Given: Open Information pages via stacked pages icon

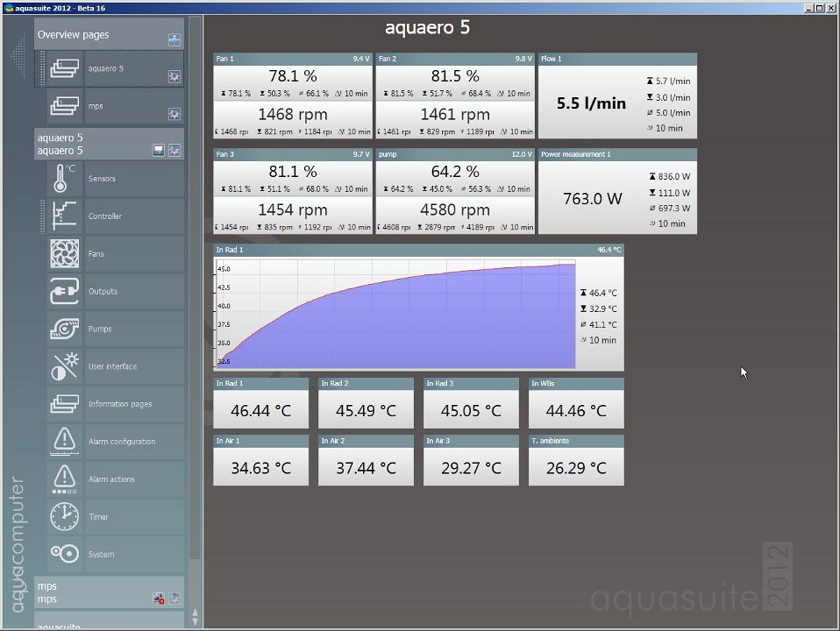Looking at the screenshot, I should click(64, 404).
